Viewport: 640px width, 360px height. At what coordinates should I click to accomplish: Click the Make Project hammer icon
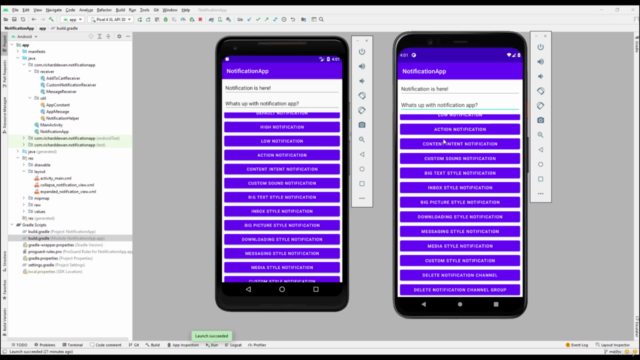point(51,20)
